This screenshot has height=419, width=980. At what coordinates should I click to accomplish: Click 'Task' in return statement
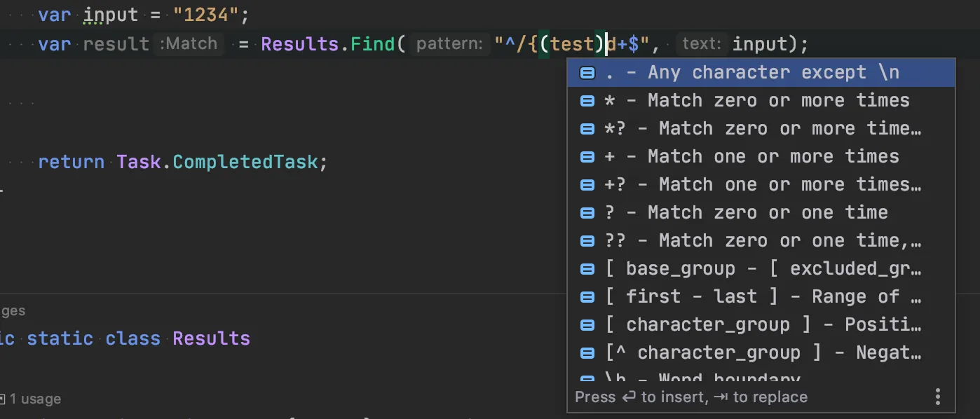(x=139, y=162)
